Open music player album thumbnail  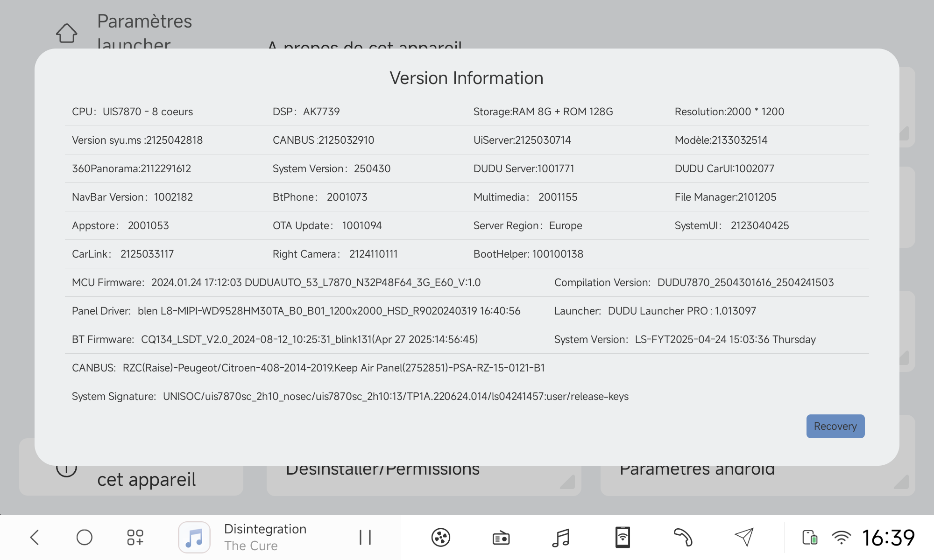coord(194,537)
